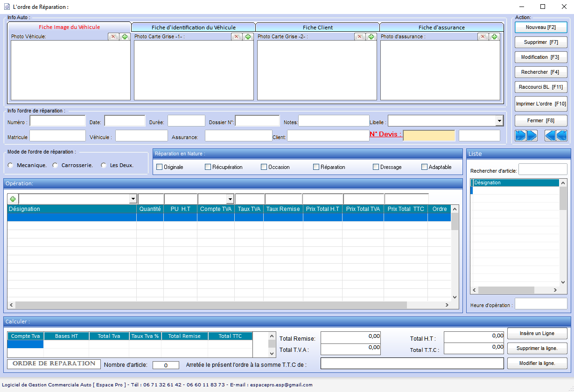Click Imprimer L'ordre [F10]
Viewport: 574px width, 392px height.
tap(541, 104)
